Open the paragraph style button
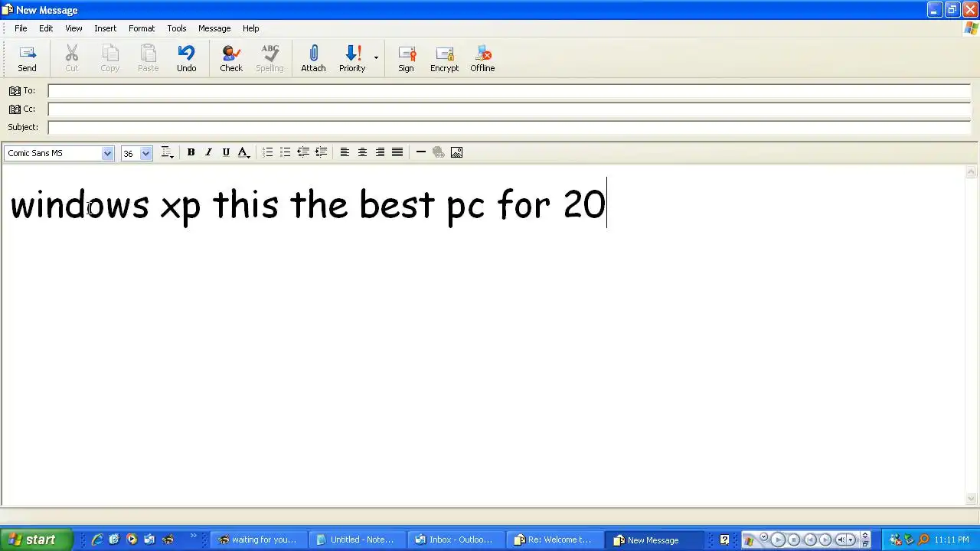The width and height of the screenshot is (980, 551). [167, 152]
